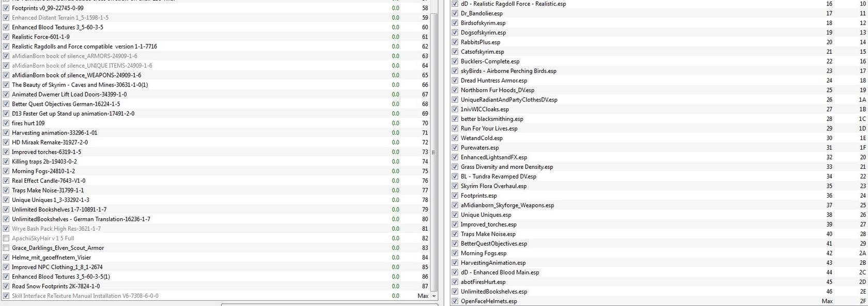
Task: Uncheck the Purewaters.esp plugin
Action: 455,148
